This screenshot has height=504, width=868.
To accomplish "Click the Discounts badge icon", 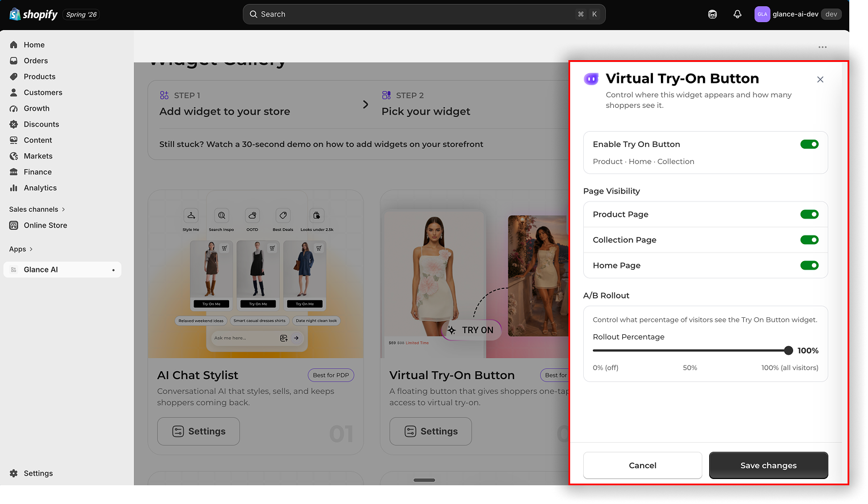I will [14, 124].
